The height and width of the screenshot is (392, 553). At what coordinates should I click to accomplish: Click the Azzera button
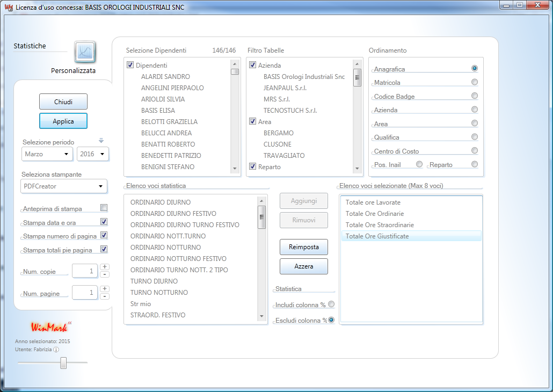pos(304,266)
